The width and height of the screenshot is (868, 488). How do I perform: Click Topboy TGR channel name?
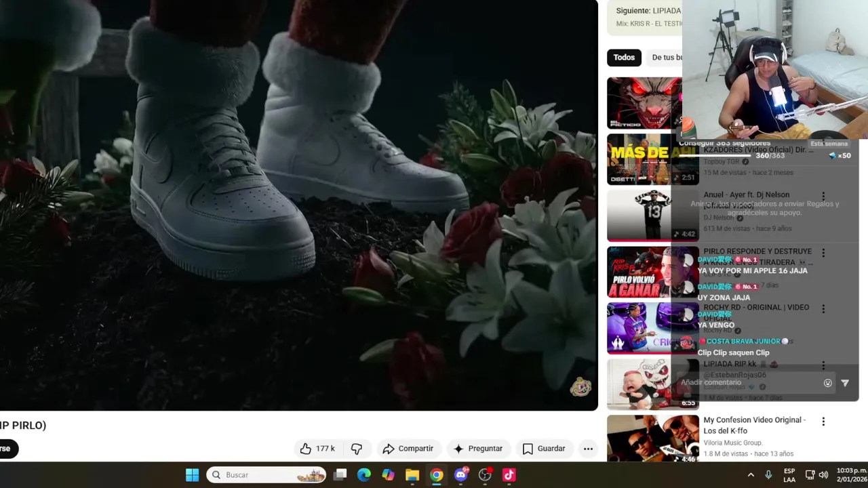(x=722, y=161)
